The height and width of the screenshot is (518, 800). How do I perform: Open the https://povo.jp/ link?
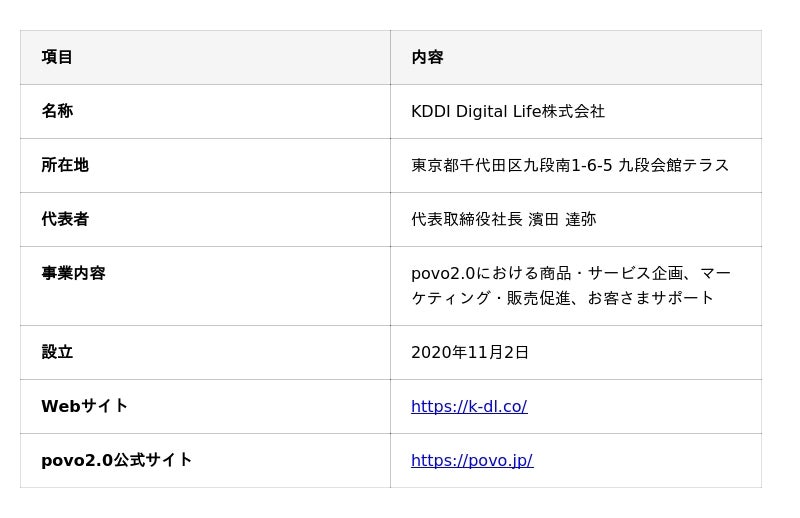coord(472,460)
